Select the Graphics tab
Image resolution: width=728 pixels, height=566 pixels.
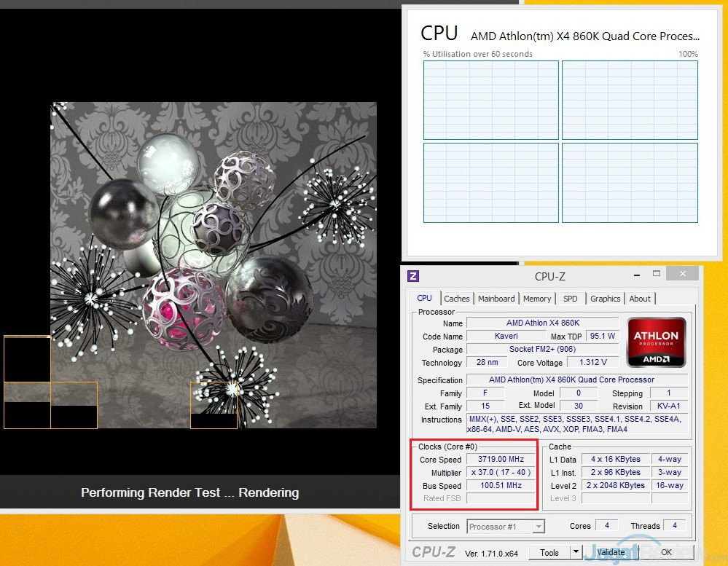(606, 299)
